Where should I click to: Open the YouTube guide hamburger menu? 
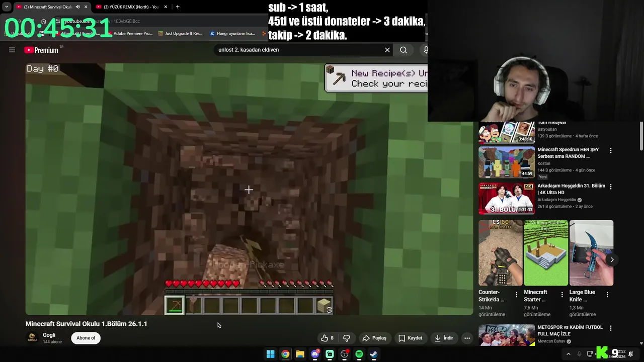click(x=12, y=50)
